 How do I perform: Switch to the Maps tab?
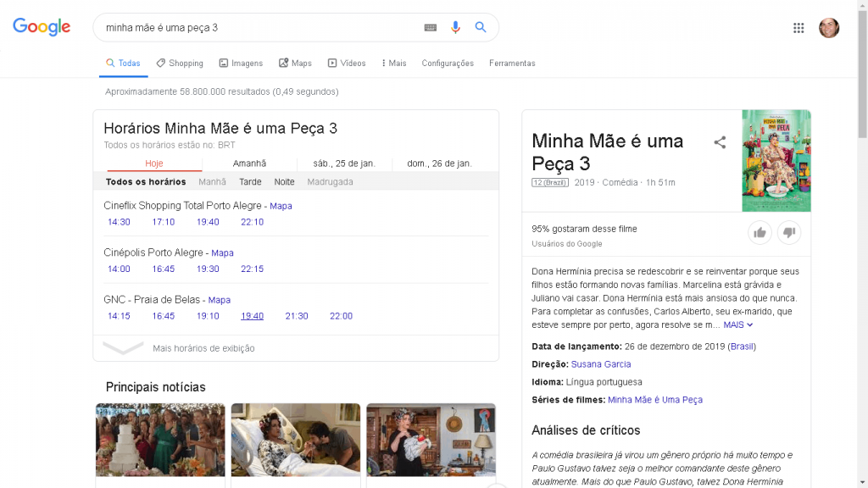tap(295, 63)
